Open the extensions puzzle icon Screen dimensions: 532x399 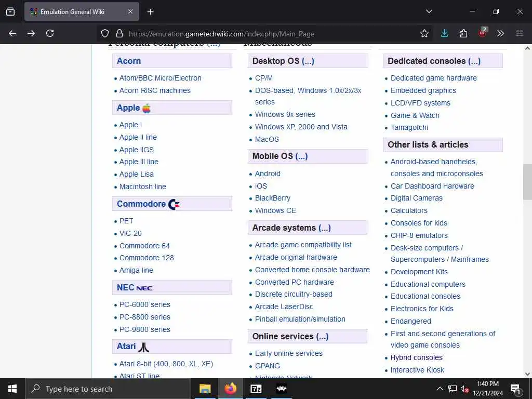click(x=463, y=33)
